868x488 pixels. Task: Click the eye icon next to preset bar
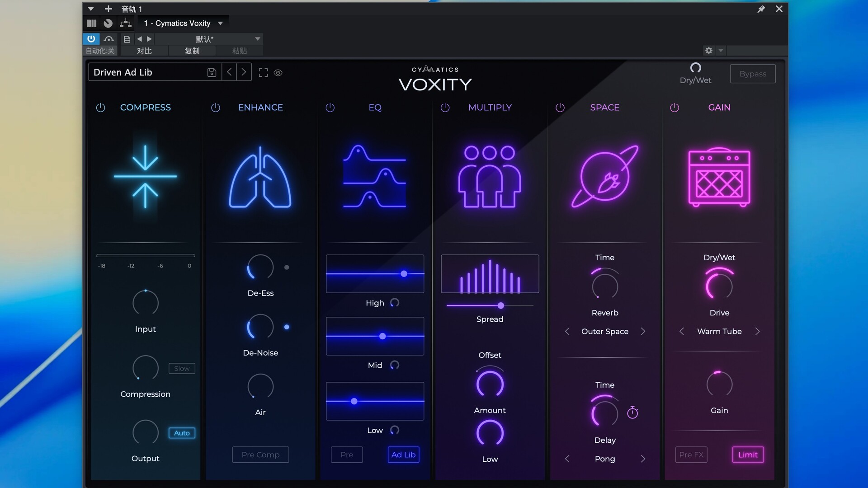click(x=278, y=72)
